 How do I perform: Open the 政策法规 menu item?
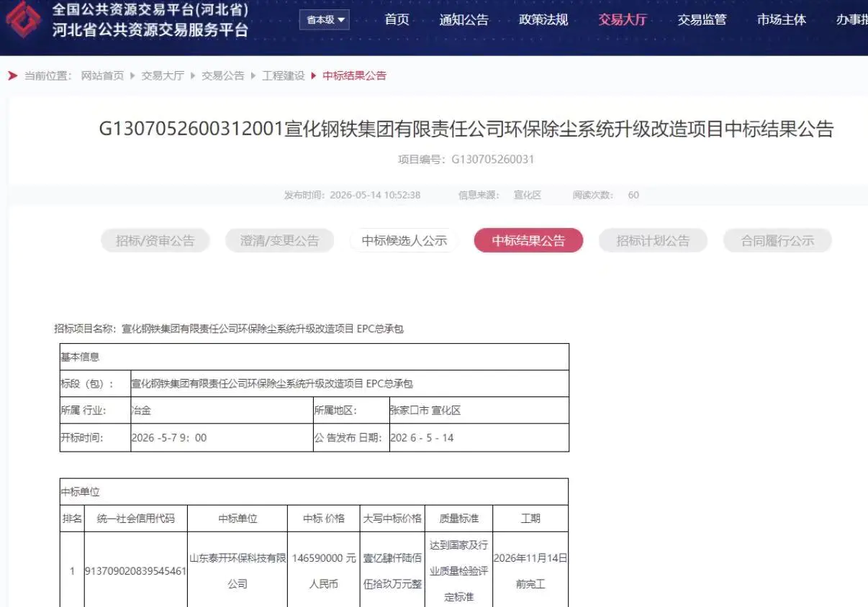(543, 19)
